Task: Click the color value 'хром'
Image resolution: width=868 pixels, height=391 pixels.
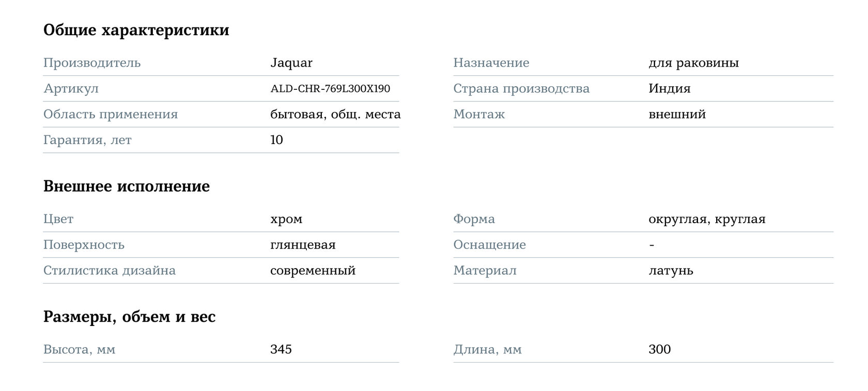Action: (286, 219)
